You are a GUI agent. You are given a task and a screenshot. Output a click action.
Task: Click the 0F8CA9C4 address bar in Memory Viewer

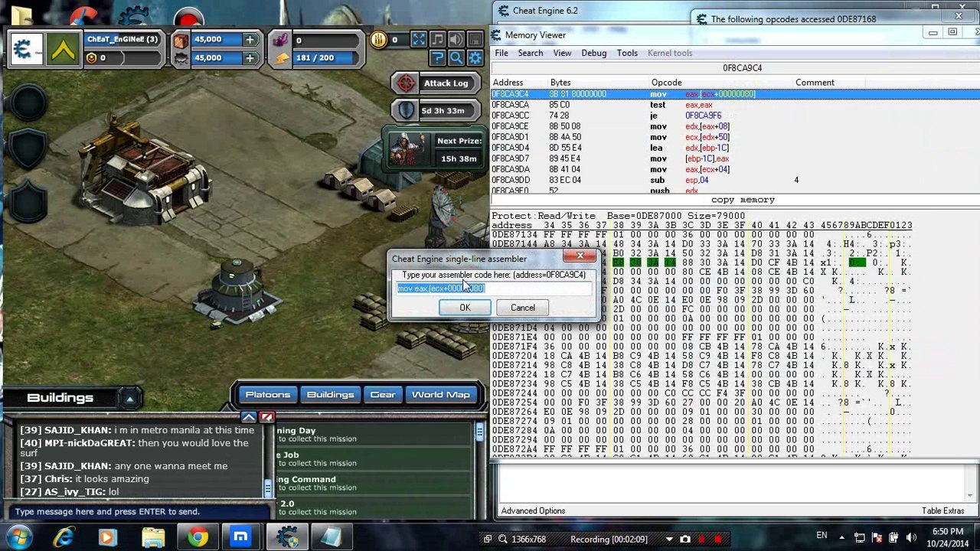pyautogui.click(x=742, y=68)
